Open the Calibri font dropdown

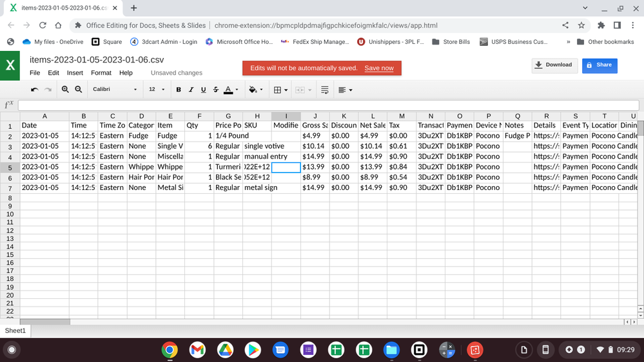(x=115, y=90)
